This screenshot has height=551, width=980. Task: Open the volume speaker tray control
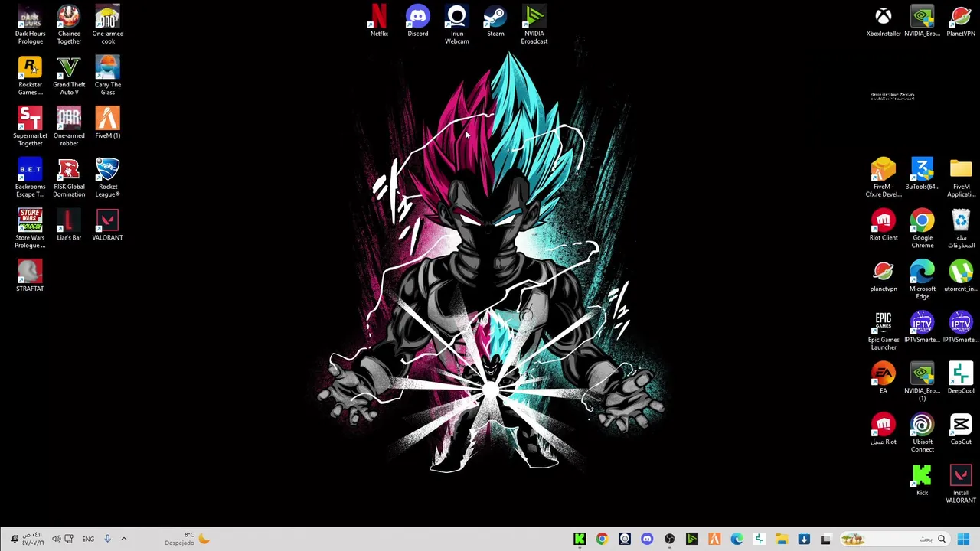tap(56, 540)
